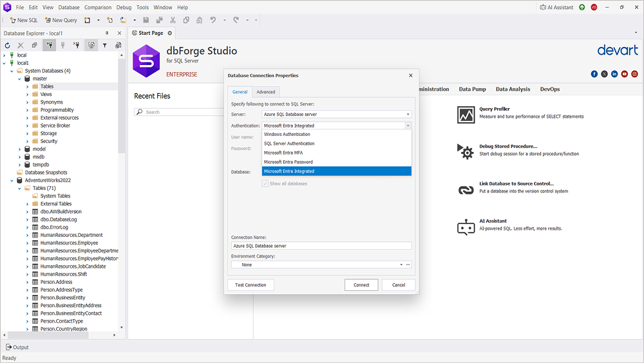Collapse the AdventureWorks2022 node
This screenshot has width=644, height=363.
[x=12, y=180]
